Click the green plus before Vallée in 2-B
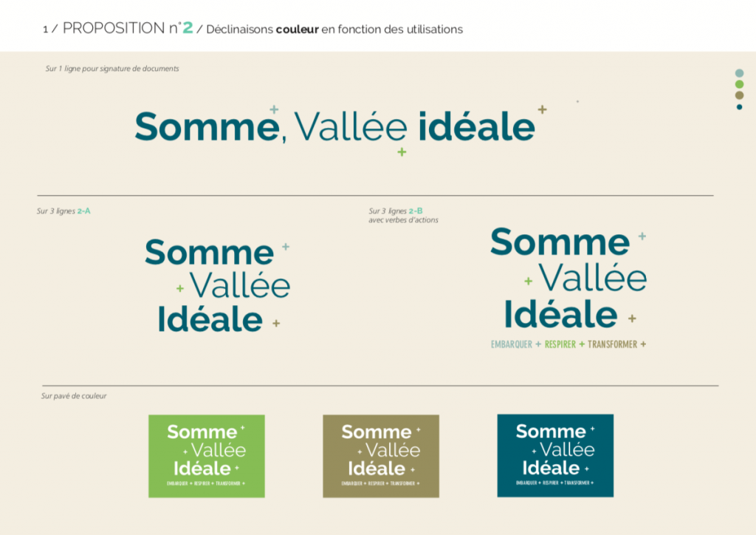 coord(529,281)
